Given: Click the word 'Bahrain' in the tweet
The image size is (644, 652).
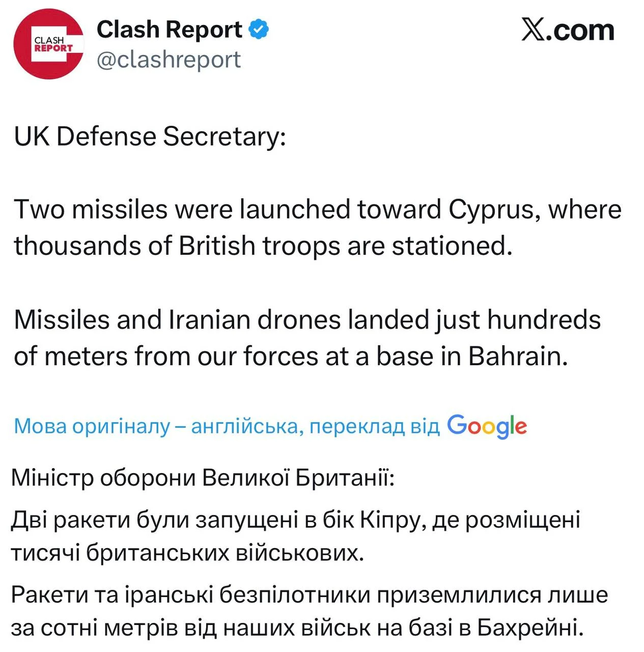Looking at the screenshot, I should click(517, 356).
